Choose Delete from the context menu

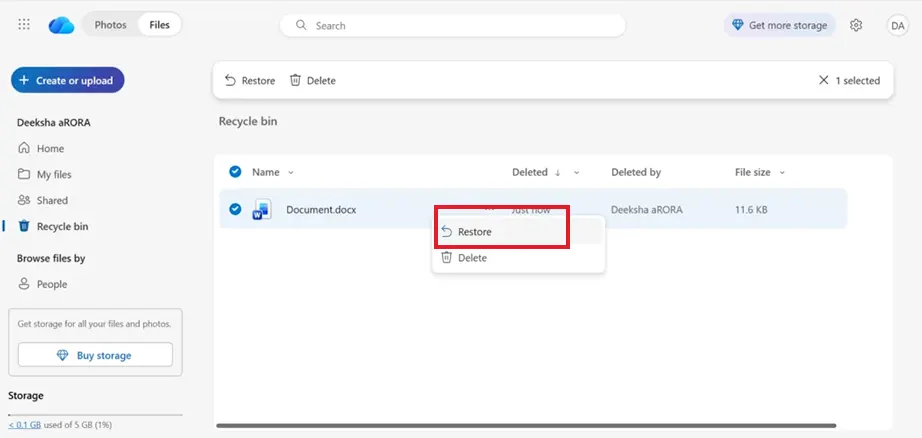tap(517, 258)
